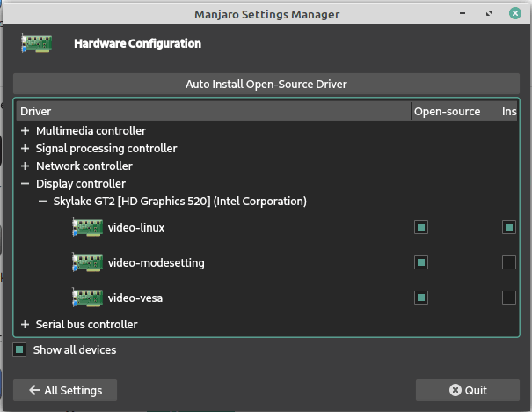Go back to All Settings
532x412 pixels.
[65, 390]
